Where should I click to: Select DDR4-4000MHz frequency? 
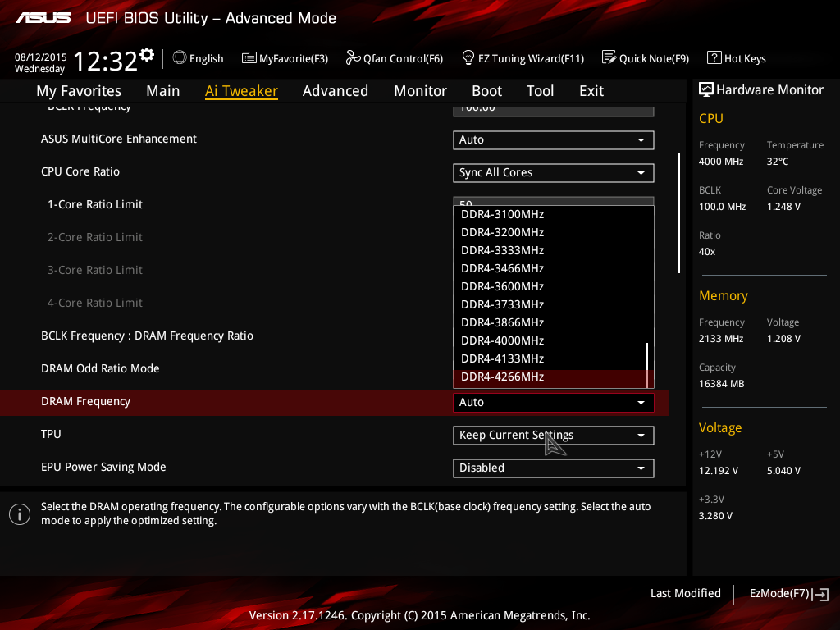pyautogui.click(x=549, y=340)
